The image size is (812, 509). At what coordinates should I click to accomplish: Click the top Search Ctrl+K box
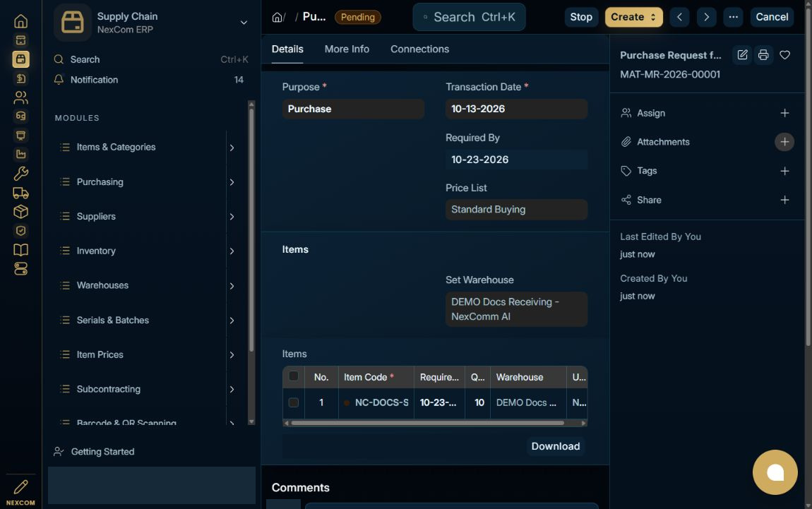pos(469,17)
